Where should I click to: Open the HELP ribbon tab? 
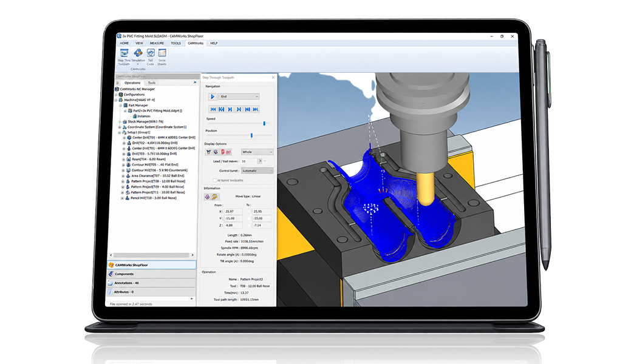214,43
